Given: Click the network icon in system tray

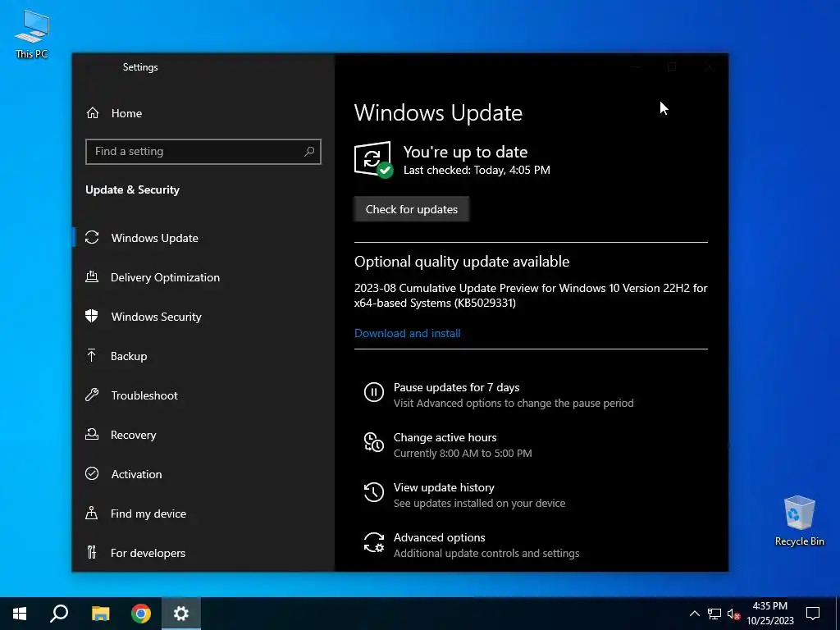Looking at the screenshot, I should tap(714, 614).
